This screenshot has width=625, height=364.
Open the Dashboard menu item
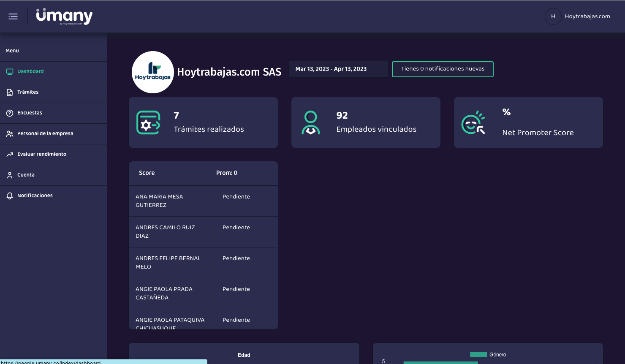click(x=53, y=72)
